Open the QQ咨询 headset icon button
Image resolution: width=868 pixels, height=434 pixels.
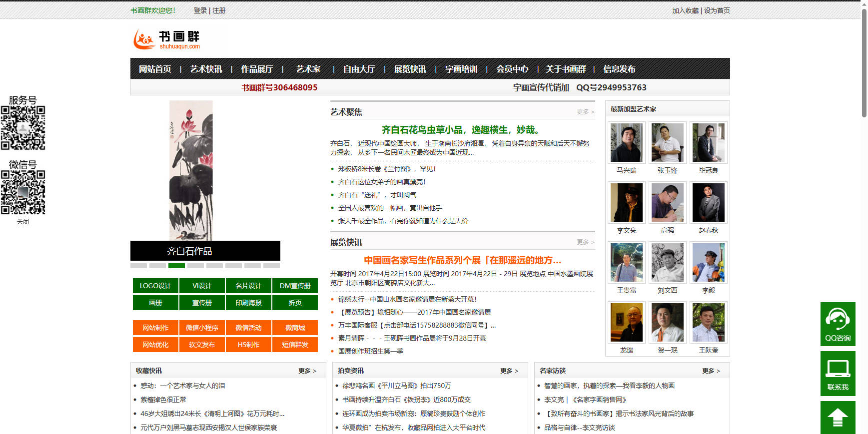[838, 324]
